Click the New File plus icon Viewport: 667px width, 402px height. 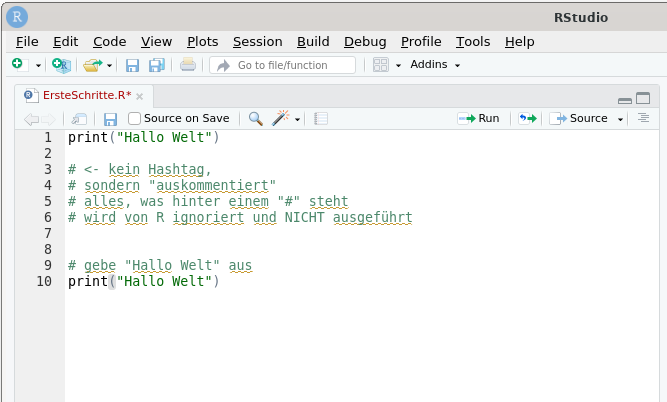pyautogui.click(x=20, y=65)
